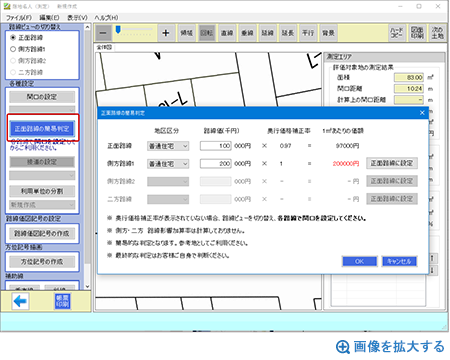Click the 側方路線2 路線価 input field

pyautogui.click(x=216, y=181)
